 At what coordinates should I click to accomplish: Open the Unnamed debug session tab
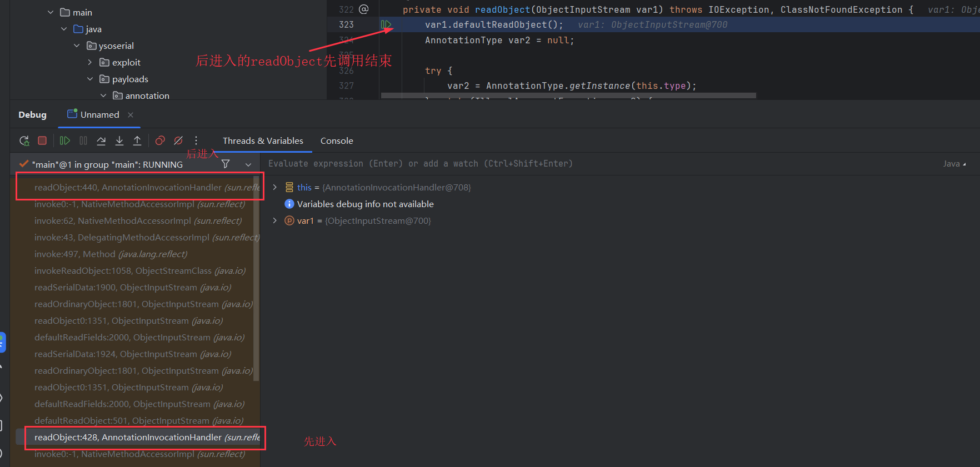[x=99, y=114]
